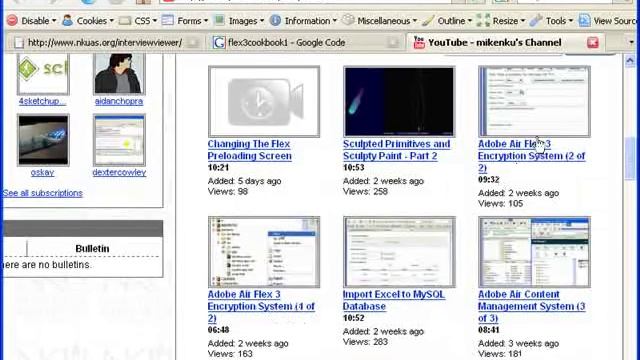640x360 pixels.
Task: Click the YouTube tab favicon
Action: 419,42
